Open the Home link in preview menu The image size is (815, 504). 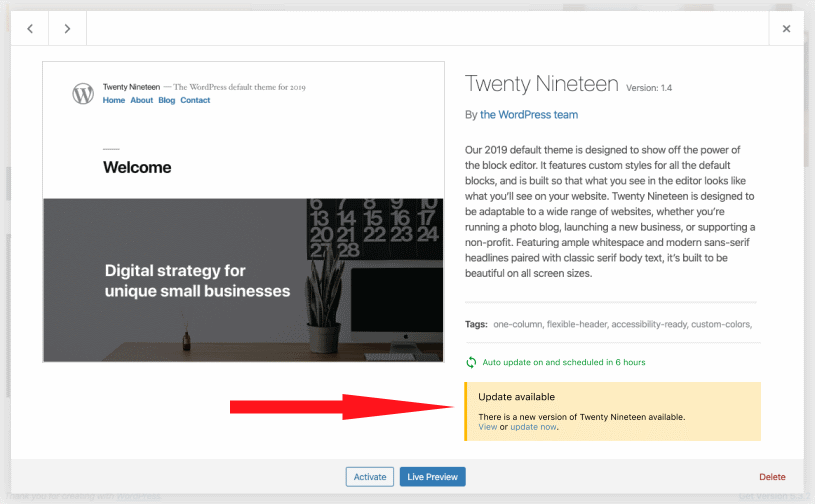pos(113,100)
